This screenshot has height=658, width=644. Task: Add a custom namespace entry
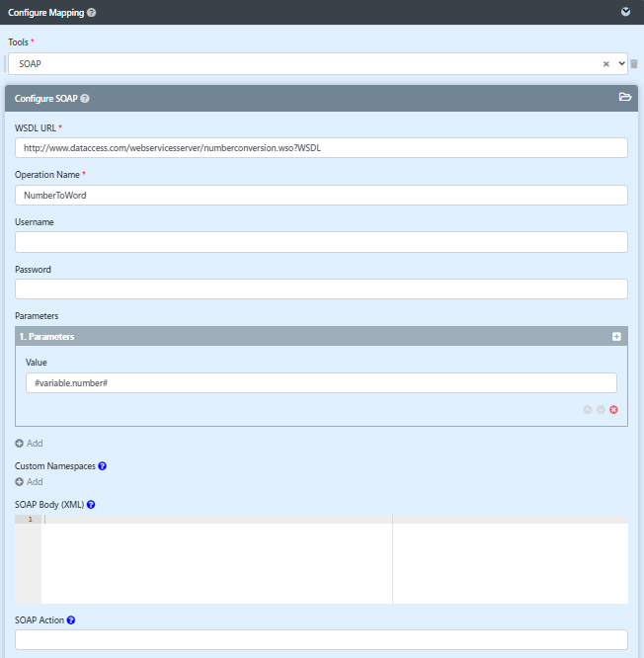click(x=29, y=482)
